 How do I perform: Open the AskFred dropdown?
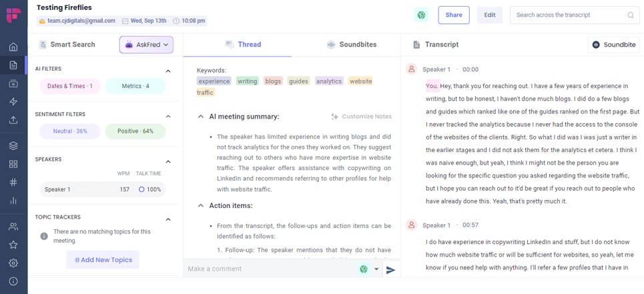point(146,45)
